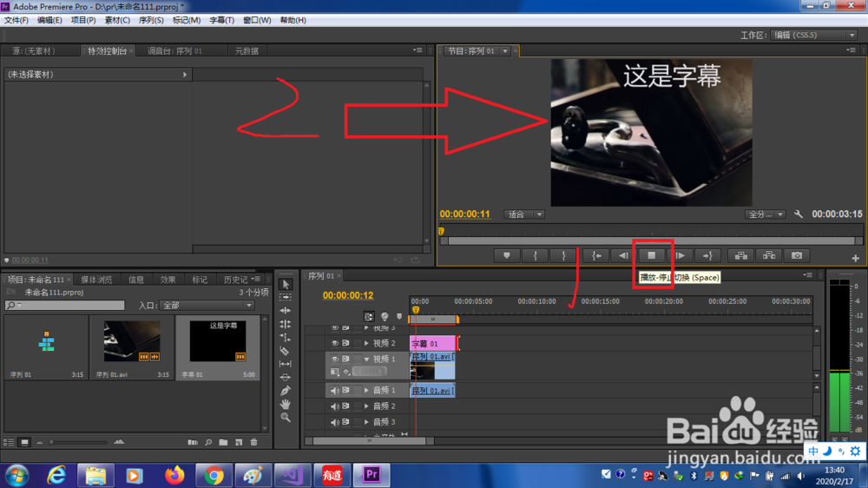Screen dimensions: 868x488
Task: Click Automate to Sequence icon in project panel
Action: [193, 442]
